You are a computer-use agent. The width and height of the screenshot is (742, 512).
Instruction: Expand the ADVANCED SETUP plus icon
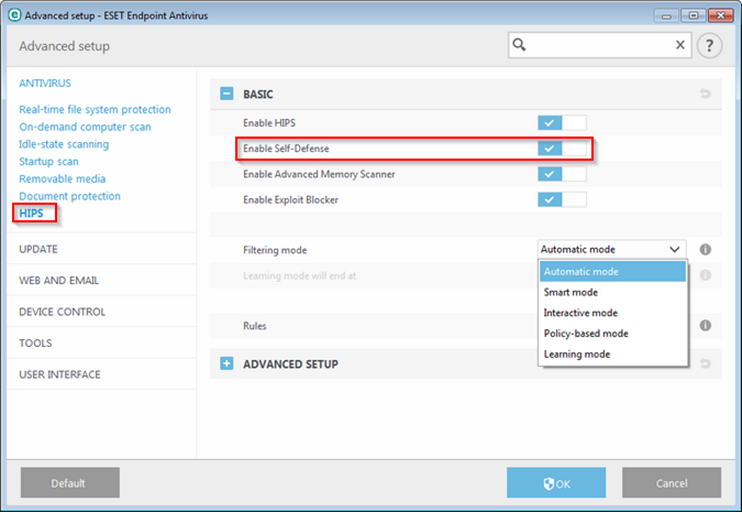point(227,363)
